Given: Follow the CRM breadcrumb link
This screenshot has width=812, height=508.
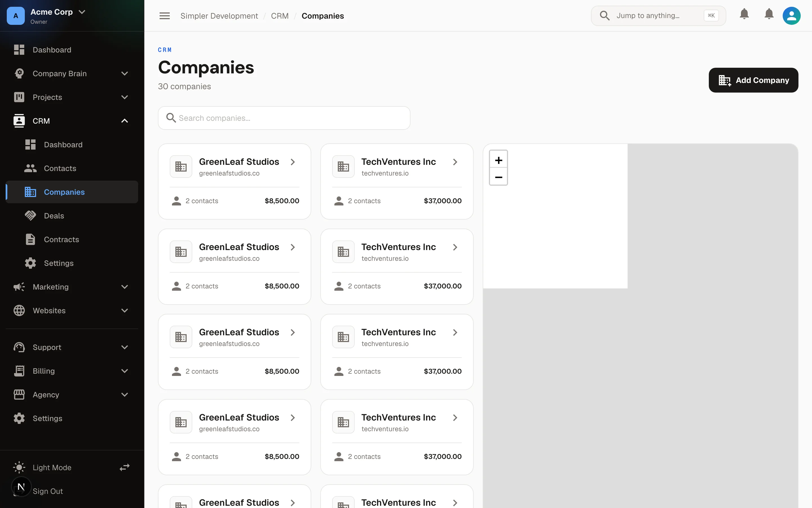Looking at the screenshot, I should pos(279,16).
